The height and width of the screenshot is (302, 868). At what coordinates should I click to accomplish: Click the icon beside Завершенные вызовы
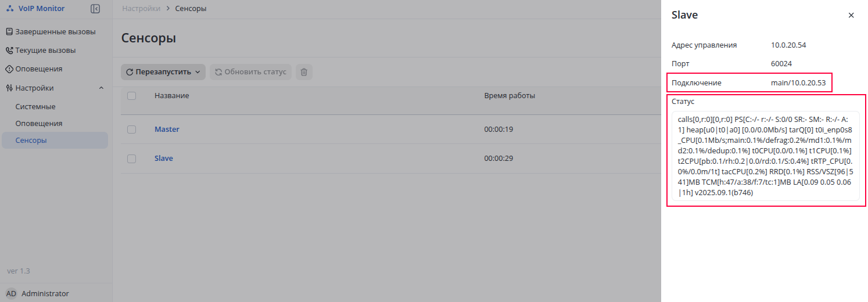(9, 32)
